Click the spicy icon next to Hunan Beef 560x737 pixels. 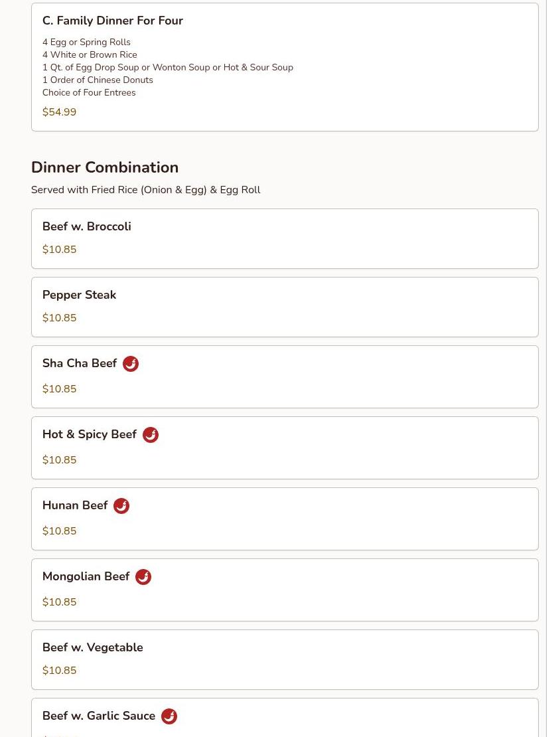pos(121,506)
